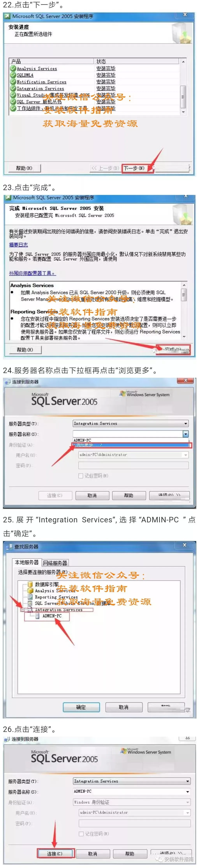Click green check icon beside SQLXML4
200x868 pixels.
coord(13,75)
